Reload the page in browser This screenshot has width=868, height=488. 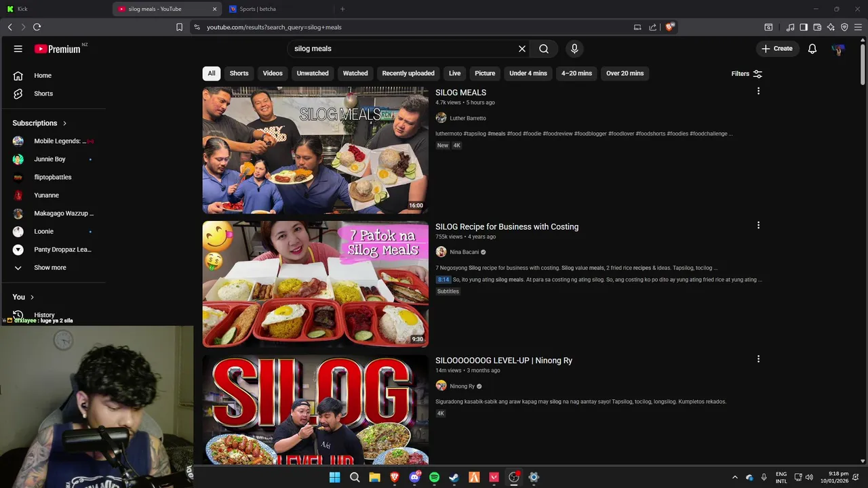click(37, 27)
